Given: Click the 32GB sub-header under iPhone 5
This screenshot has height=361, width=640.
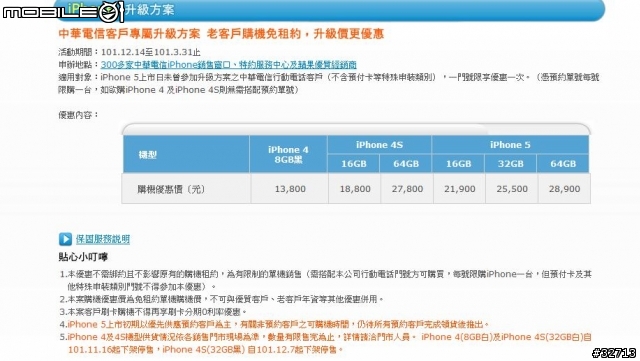Looking at the screenshot, I should point(511,164).
